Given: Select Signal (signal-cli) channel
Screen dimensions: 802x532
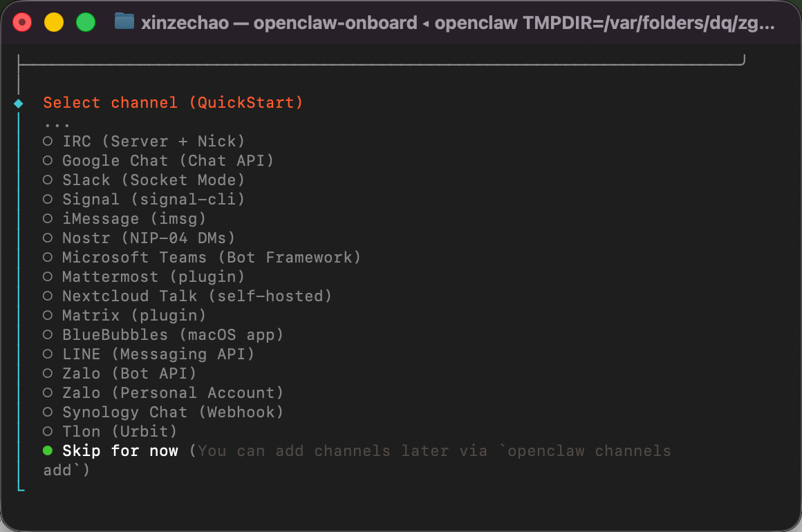Looking at the screenshot, I should (x=144, y=199).
